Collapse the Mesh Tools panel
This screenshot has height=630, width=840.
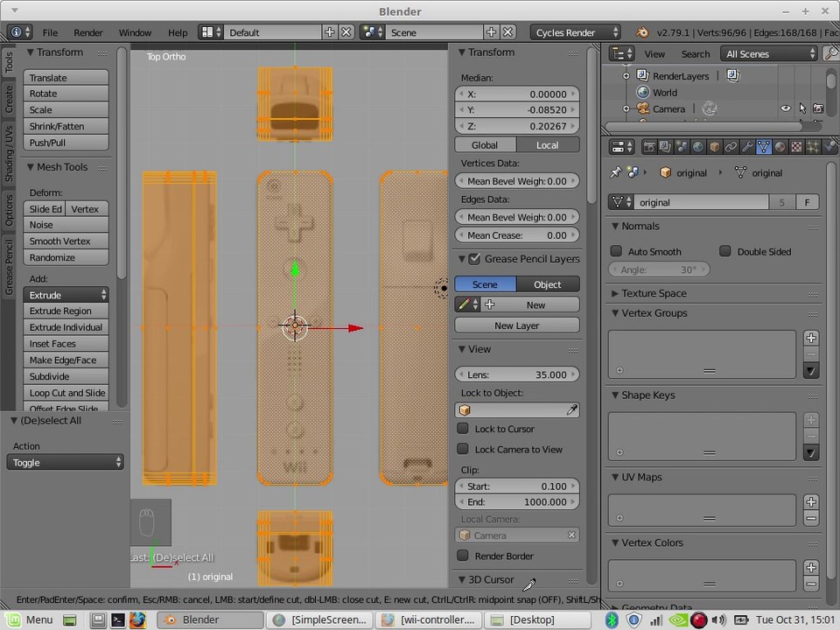click(31, 167)
